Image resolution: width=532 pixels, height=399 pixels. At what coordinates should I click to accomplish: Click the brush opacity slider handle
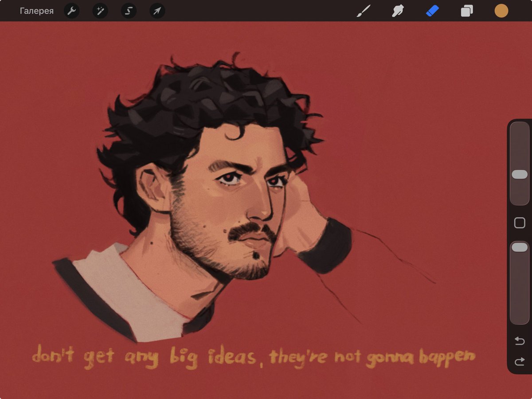coord(520,247)
